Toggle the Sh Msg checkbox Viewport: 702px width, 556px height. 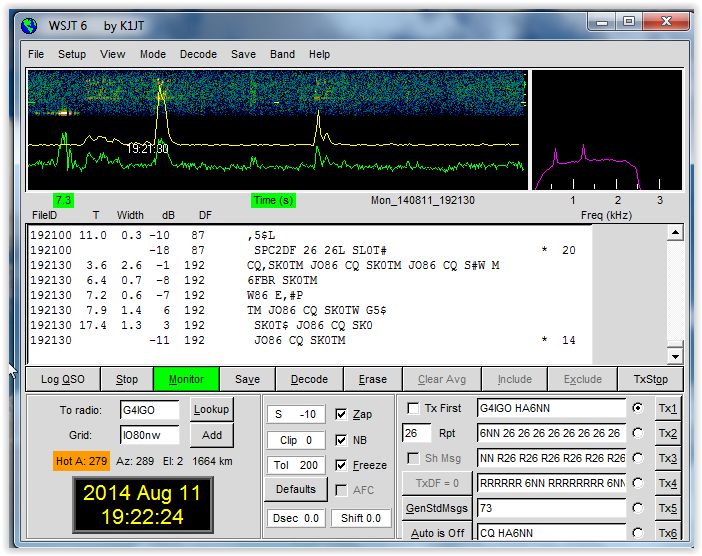pos(413,458)
